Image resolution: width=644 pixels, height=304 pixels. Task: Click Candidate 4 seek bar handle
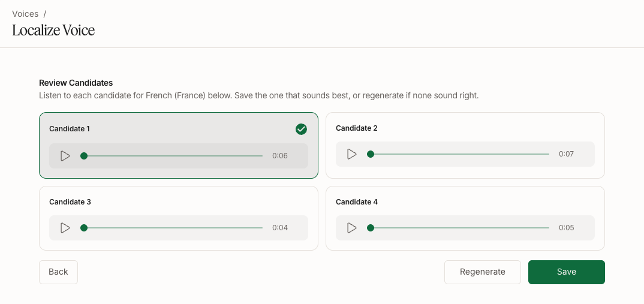tap(371, 228)
